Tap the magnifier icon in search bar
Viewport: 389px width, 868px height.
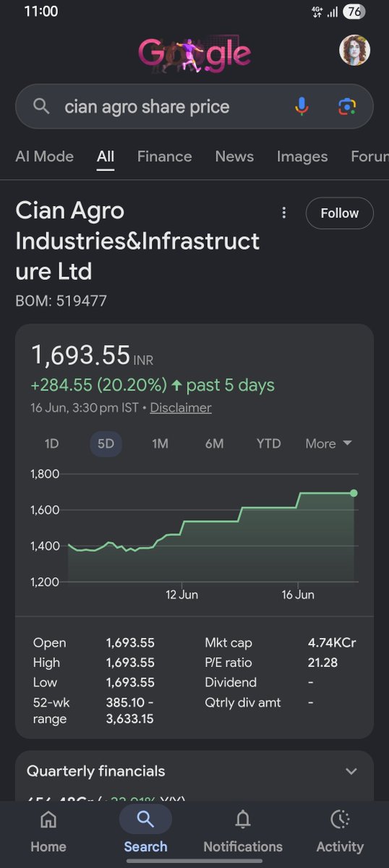coord(42,106)
